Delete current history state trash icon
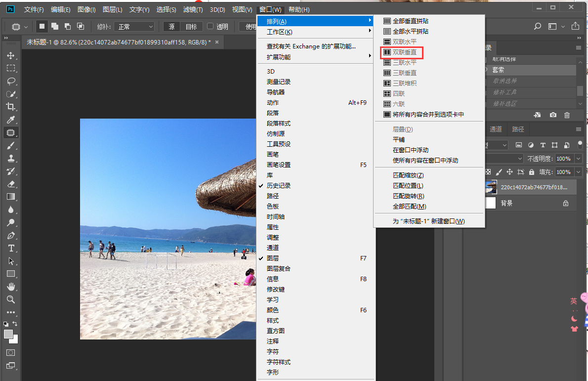This screenshot has width=588, height=381. coord(567,115)
